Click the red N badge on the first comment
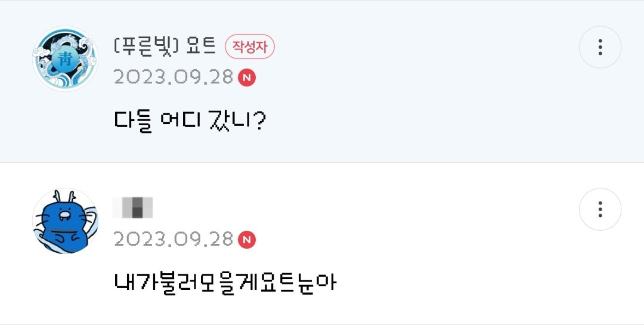The image size is (644, 328). pos(247,78)
